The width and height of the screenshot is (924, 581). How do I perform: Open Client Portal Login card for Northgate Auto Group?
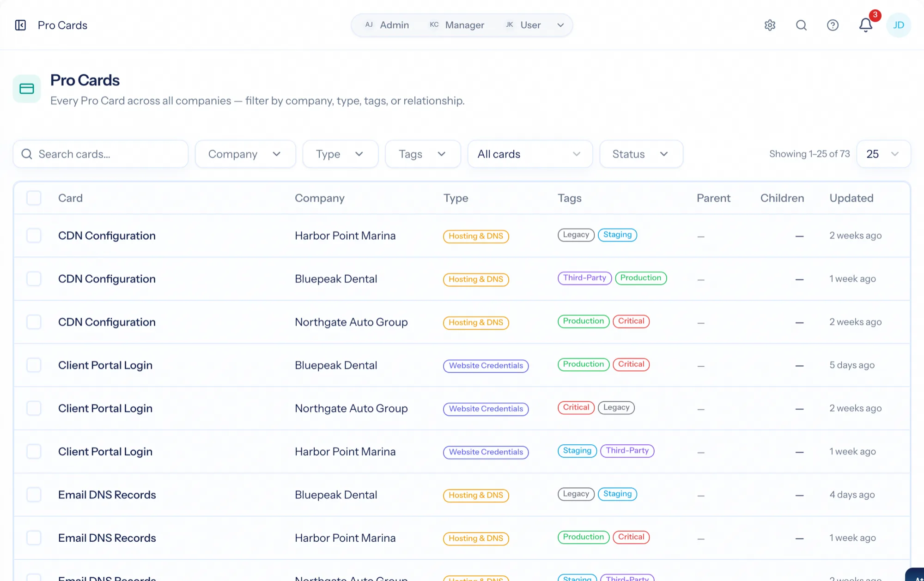(105, 408)
